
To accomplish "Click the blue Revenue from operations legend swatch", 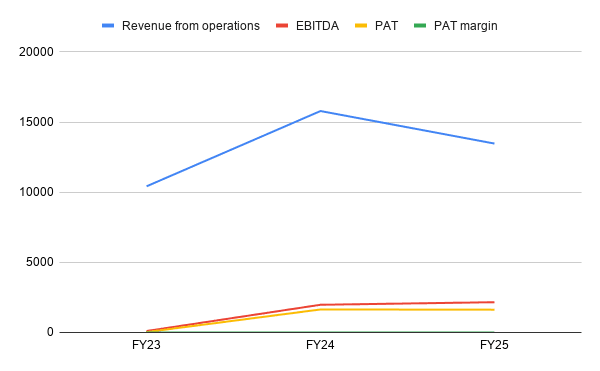I will pos(108,26).
